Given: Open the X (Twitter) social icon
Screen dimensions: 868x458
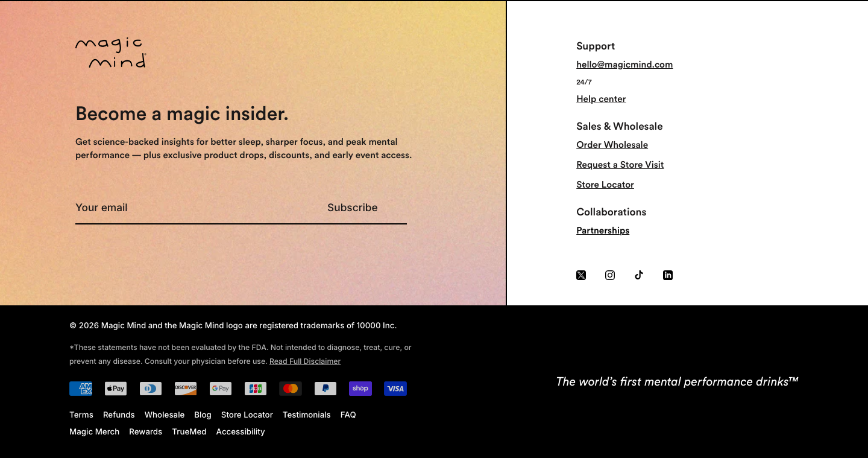Looking at the screenshot, I should (x=581, y=275).
